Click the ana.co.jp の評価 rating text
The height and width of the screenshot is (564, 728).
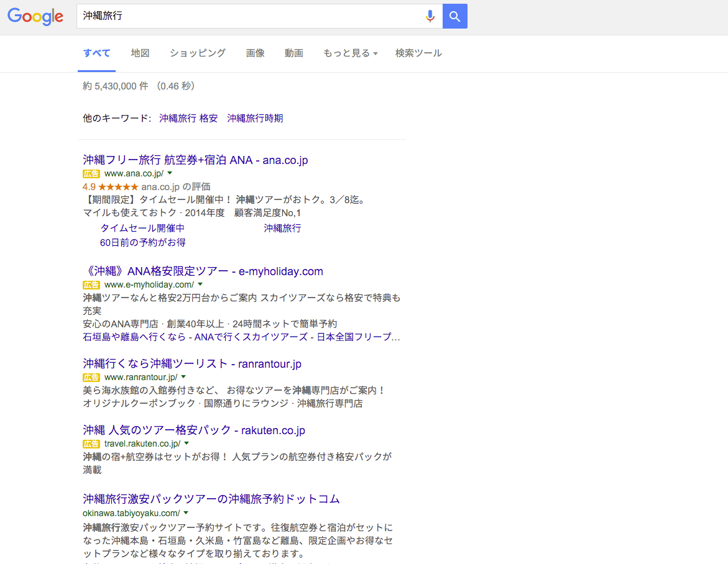[176, 187]
